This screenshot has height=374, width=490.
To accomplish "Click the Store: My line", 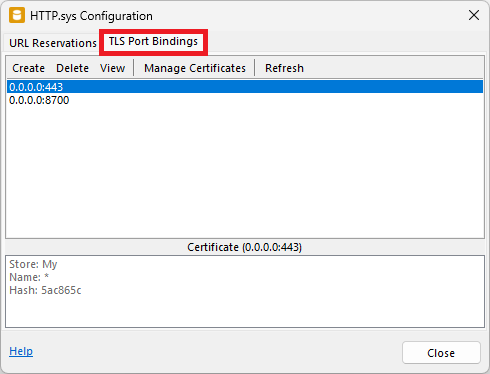I will point(33,264).
